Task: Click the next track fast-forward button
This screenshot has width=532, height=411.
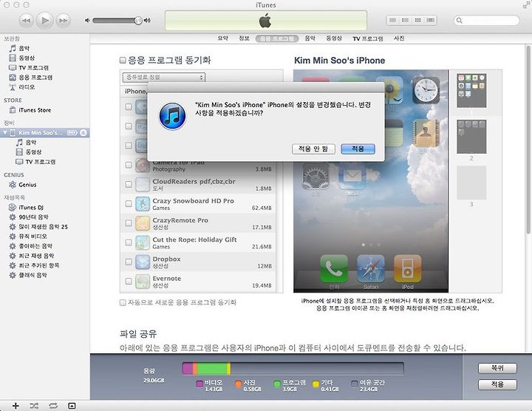Action: pyautogui.click(x=63, y=21)
